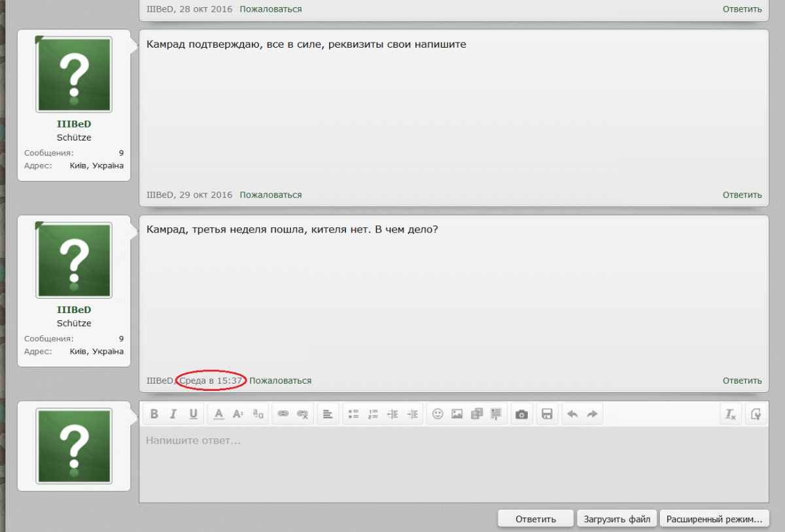Viewport: 785px width, 532px height.
Task: Save draft with floppy disk icon
Action: point(548,414)
